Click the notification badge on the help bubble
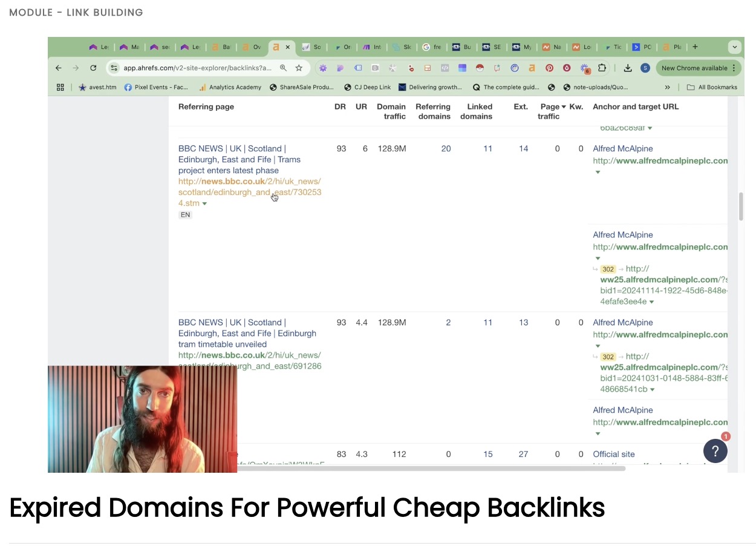 pos(725,436)
